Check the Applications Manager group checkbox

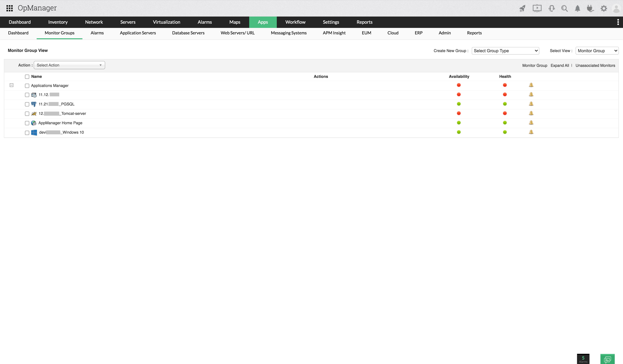27,86
